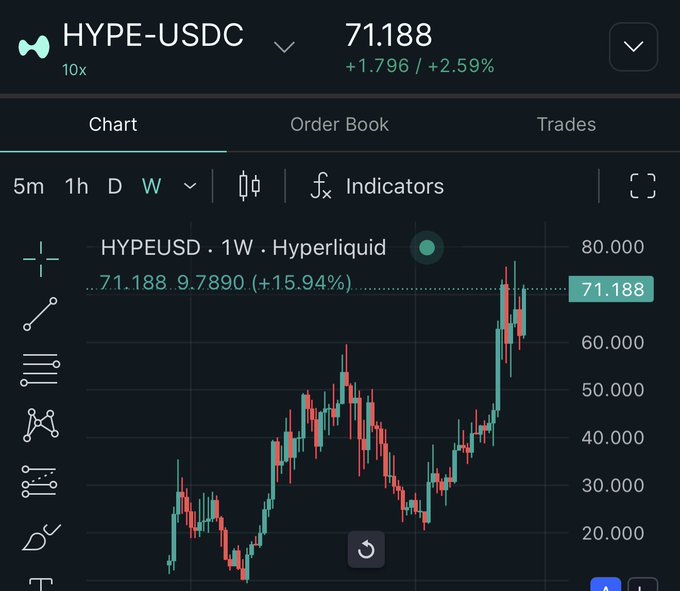Switch to Chart tab
The image size is (680, 591).
click(x=113, y=124)
